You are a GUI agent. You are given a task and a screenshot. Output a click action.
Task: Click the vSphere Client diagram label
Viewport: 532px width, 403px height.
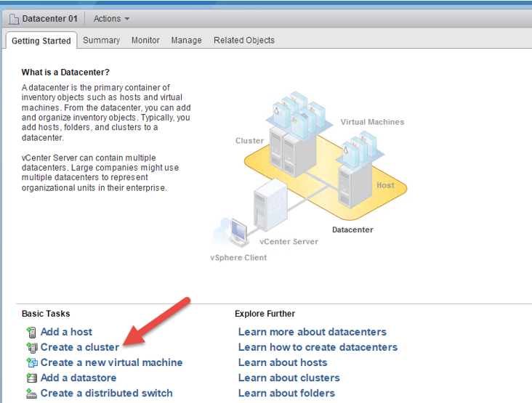[238, 258]
